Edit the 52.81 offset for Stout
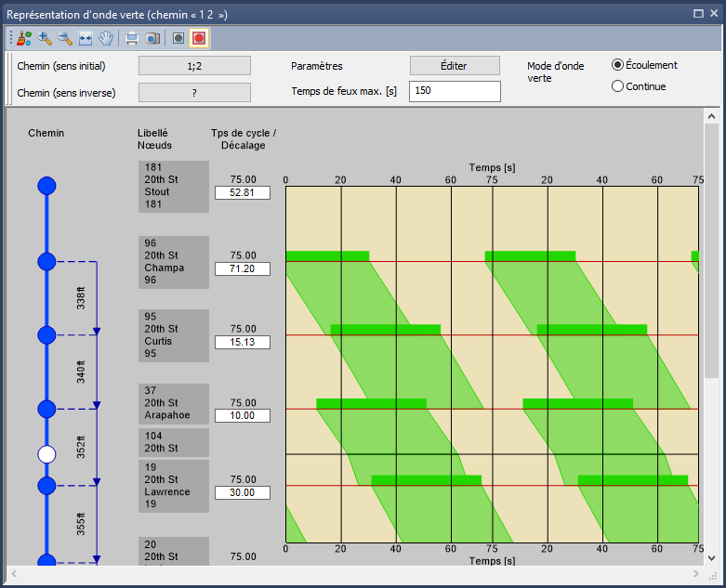726x588 pixels. (242, 193)
